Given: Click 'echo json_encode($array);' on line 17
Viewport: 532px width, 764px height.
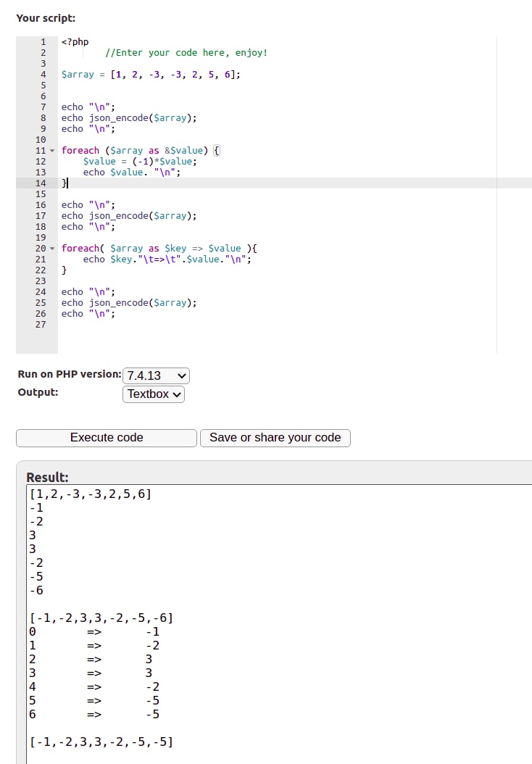Looking at the screenshot, I should click(129, 216).
